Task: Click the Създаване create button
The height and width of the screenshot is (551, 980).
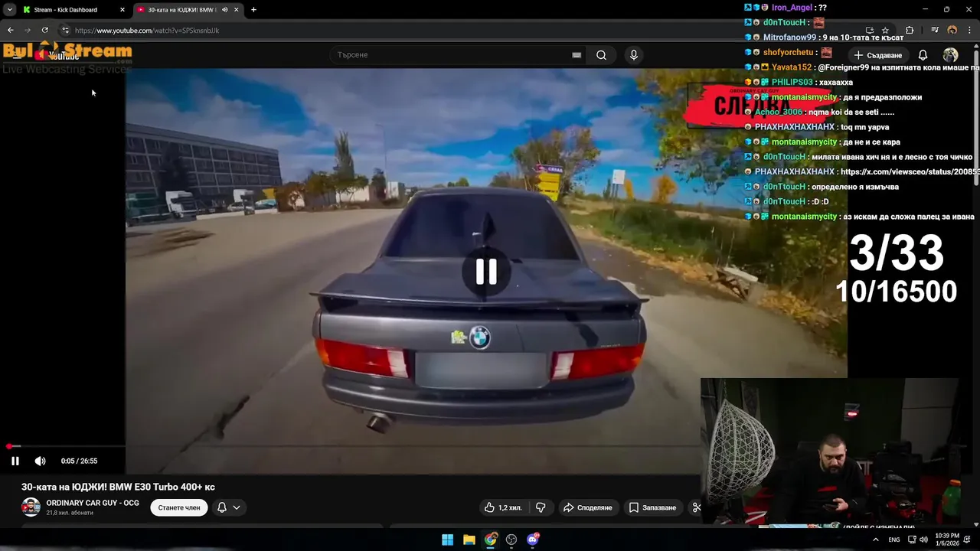Action: point(878,55)
